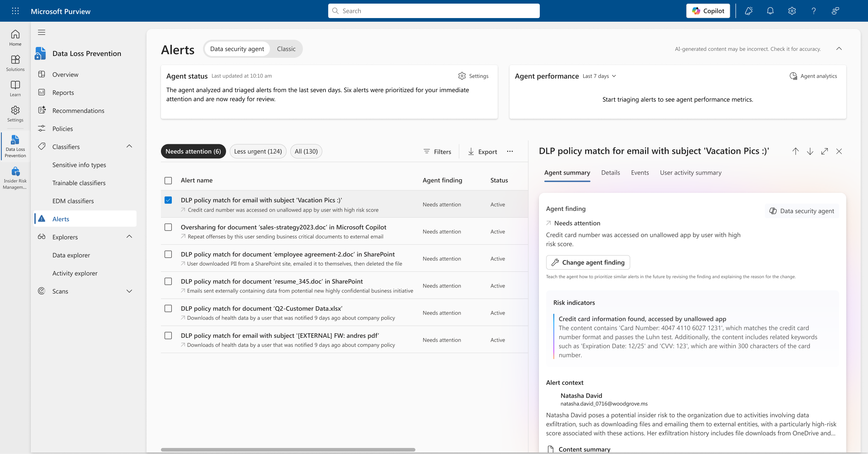This screenshot has width=868, height=454.
Task: Check the Q2-Customer Data.xlsx alert checkbox
Action: (x=168, y=309)
